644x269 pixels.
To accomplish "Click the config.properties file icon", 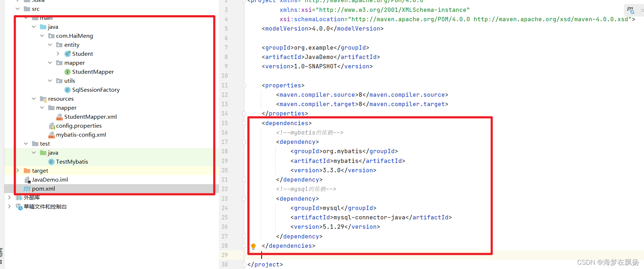I will click(x=51, y=126).
